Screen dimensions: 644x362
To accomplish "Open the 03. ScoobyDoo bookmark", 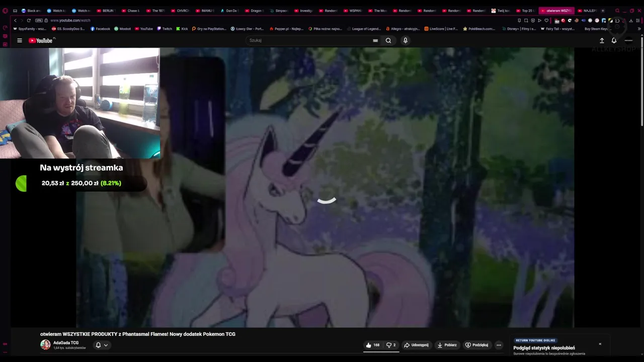I will [68, 29].
